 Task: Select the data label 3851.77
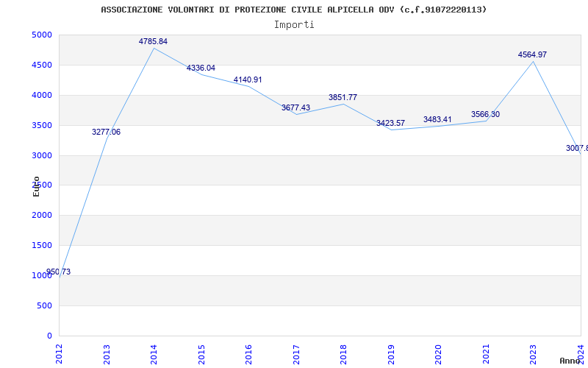343,97
